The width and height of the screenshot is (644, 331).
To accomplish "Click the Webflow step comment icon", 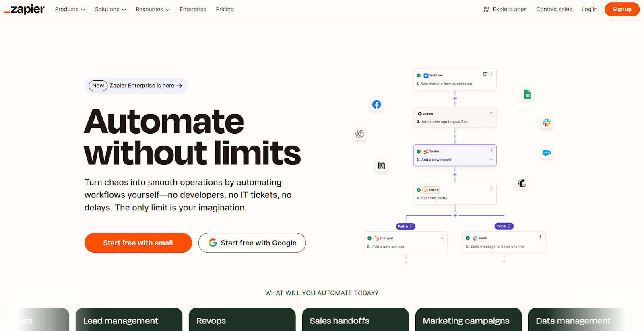I will (x=485, y=74).
